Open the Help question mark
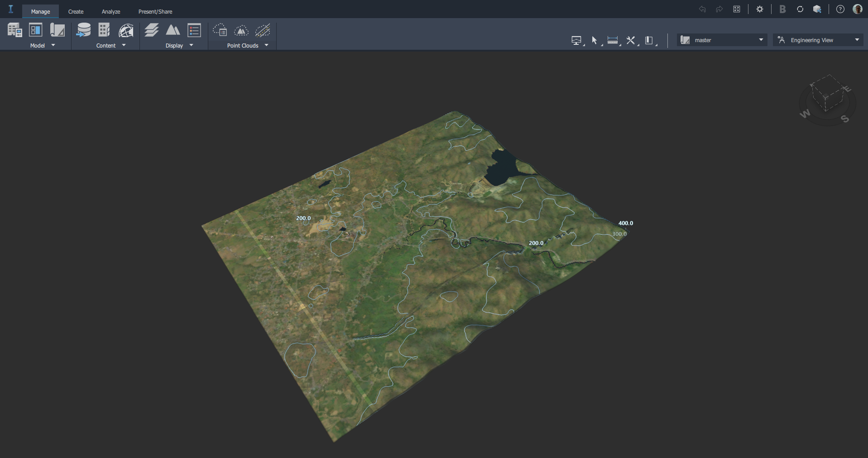This screenshot has height=458, width=868. (840, 9)
